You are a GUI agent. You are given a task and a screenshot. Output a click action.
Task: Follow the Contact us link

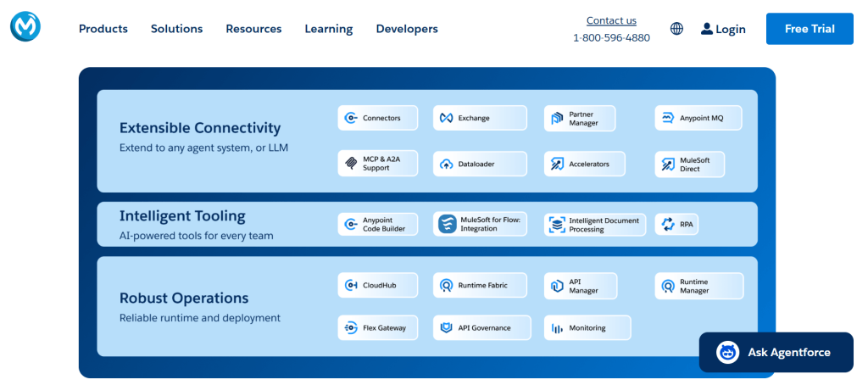611,20
